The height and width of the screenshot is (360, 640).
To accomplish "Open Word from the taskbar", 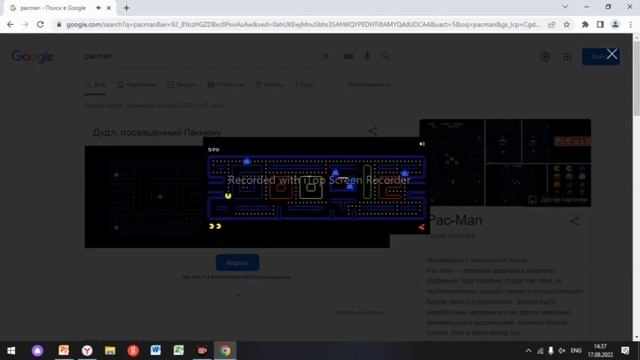I will tap(156, 350).
